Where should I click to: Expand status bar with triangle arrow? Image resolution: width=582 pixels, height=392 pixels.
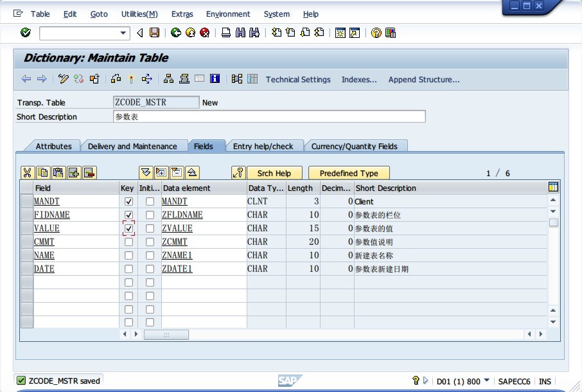tap(425, 380)
